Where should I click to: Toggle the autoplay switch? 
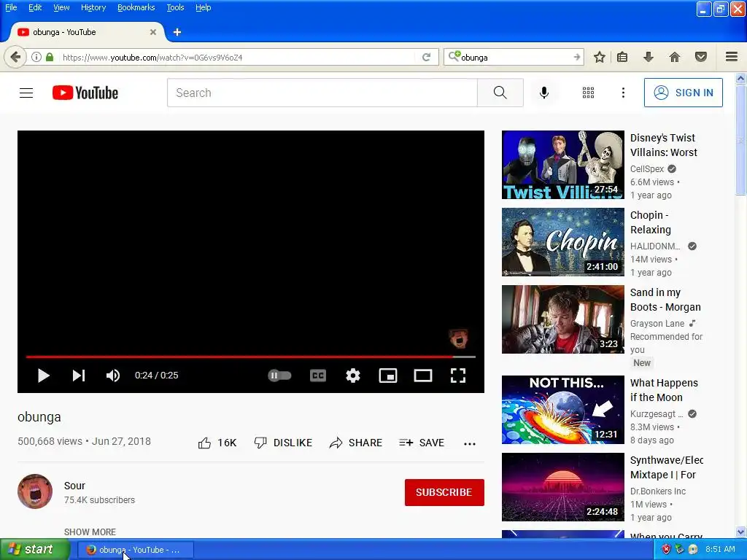[x=279, y=376]
